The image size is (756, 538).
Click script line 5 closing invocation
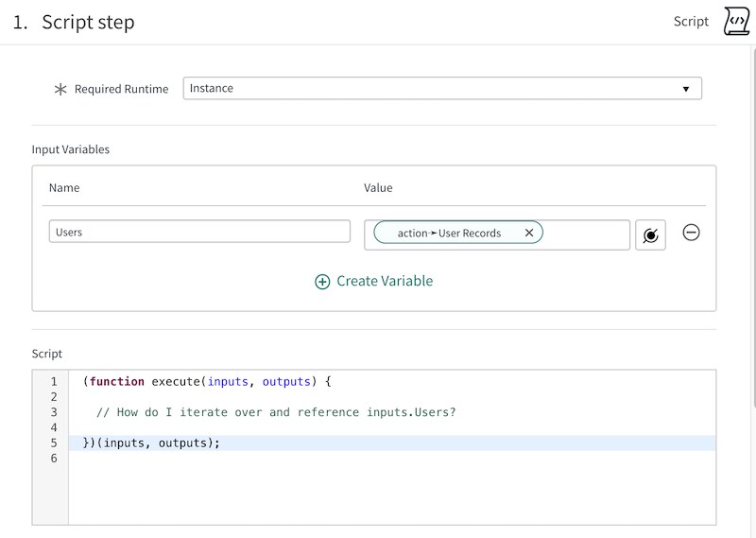coord(151,443)
